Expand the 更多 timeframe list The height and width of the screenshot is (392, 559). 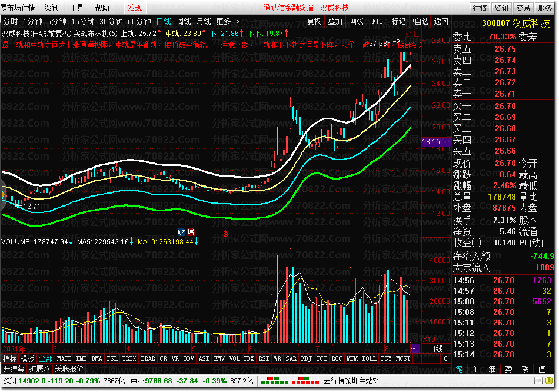[x=224, y=22]
